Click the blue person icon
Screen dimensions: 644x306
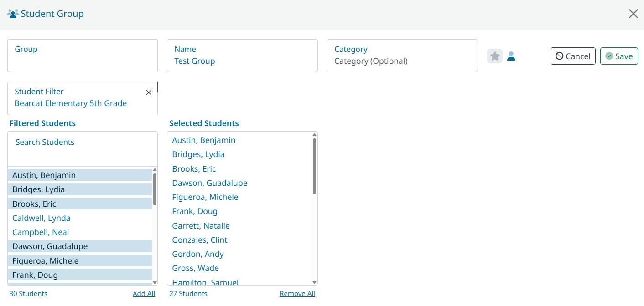click(511, 56)
